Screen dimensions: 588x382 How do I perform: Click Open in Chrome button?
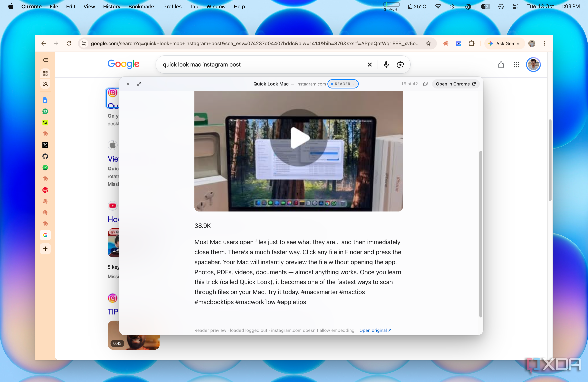pyautogui.click(x=456, y=84)
